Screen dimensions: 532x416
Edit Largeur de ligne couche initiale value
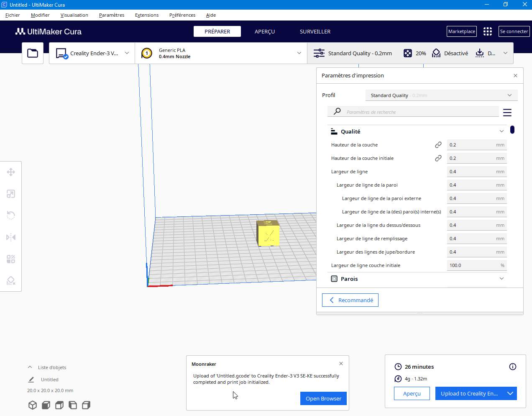[477, 265]
